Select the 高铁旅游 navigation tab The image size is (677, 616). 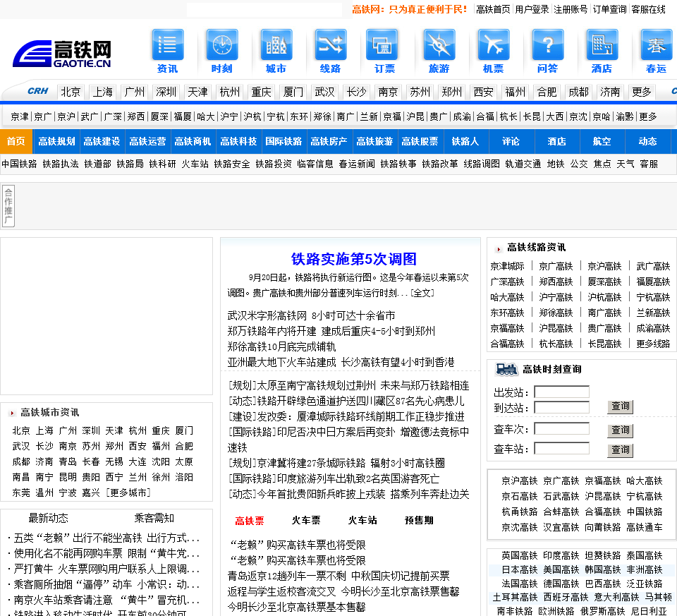(374, 141)
